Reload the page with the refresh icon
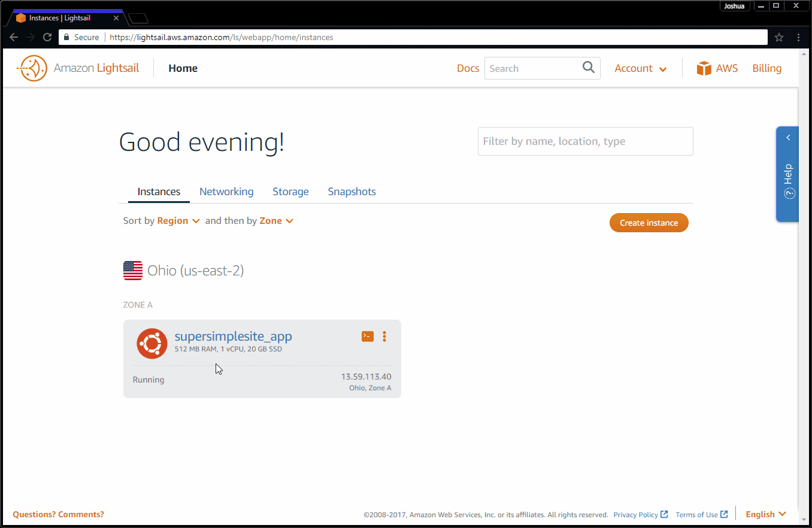Screen dimensions: 812x528 (47, 37)
